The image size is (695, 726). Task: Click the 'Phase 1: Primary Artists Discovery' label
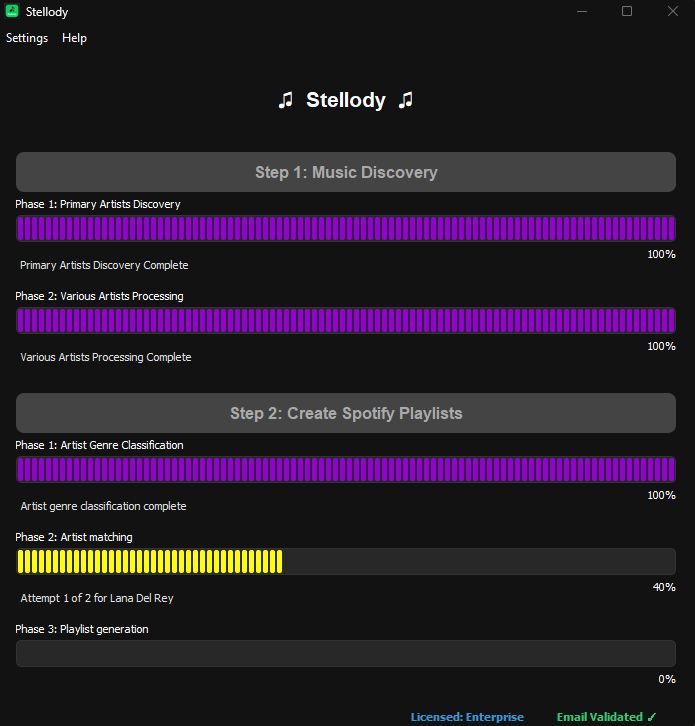pos(98,204)
